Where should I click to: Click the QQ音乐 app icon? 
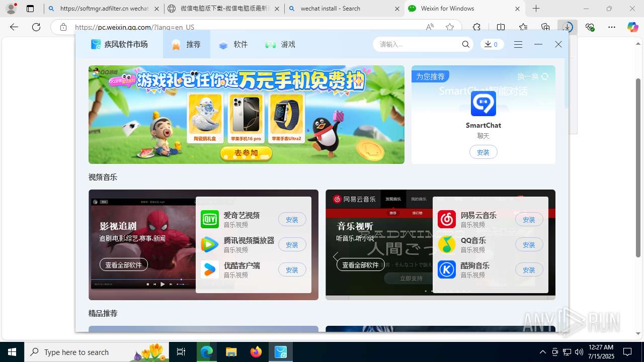447,244
